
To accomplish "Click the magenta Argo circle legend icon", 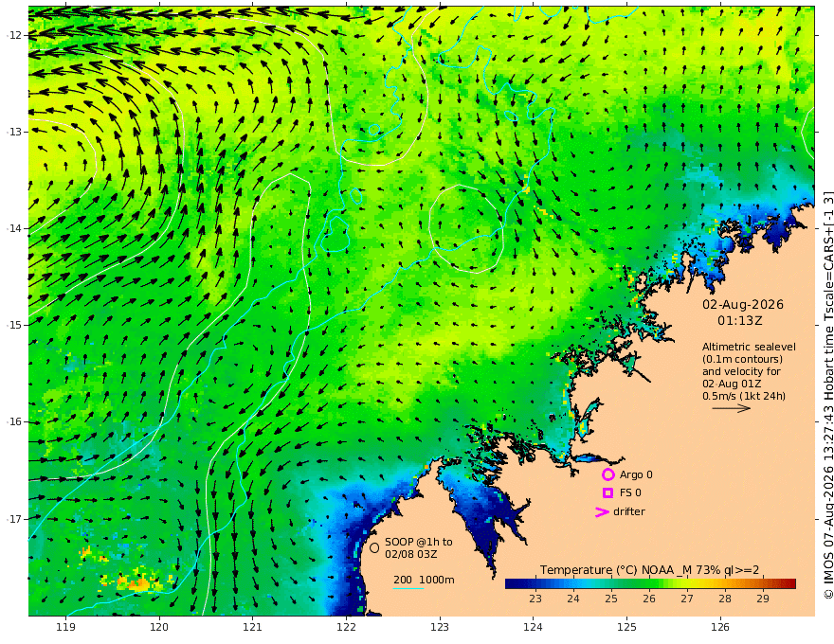I will tap(607, 474).
